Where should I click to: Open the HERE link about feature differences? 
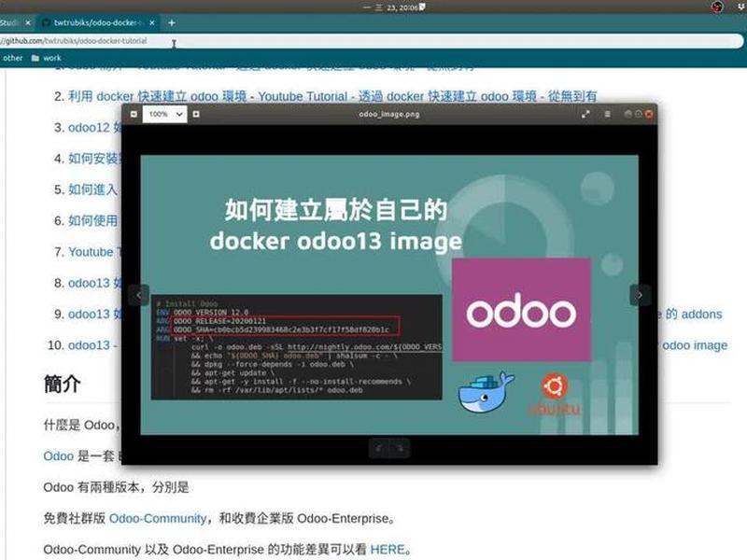(x=388, y=550)
